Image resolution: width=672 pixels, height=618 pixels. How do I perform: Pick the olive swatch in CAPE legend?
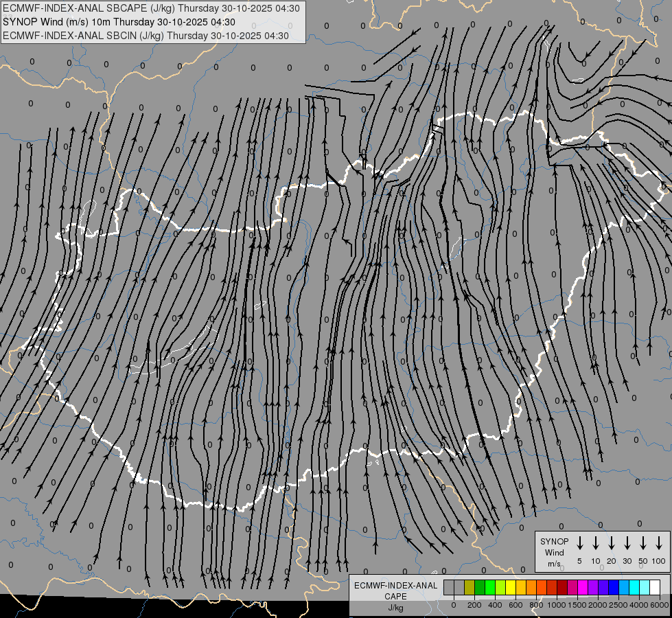470,587
